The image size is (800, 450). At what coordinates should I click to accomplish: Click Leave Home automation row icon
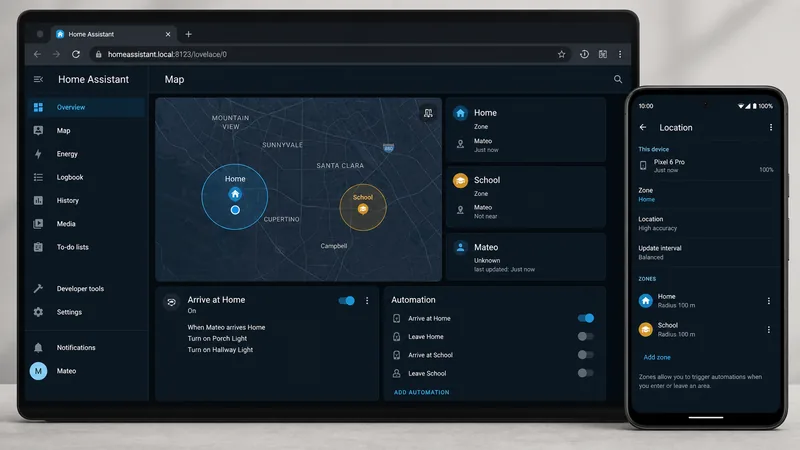(396, 337)
